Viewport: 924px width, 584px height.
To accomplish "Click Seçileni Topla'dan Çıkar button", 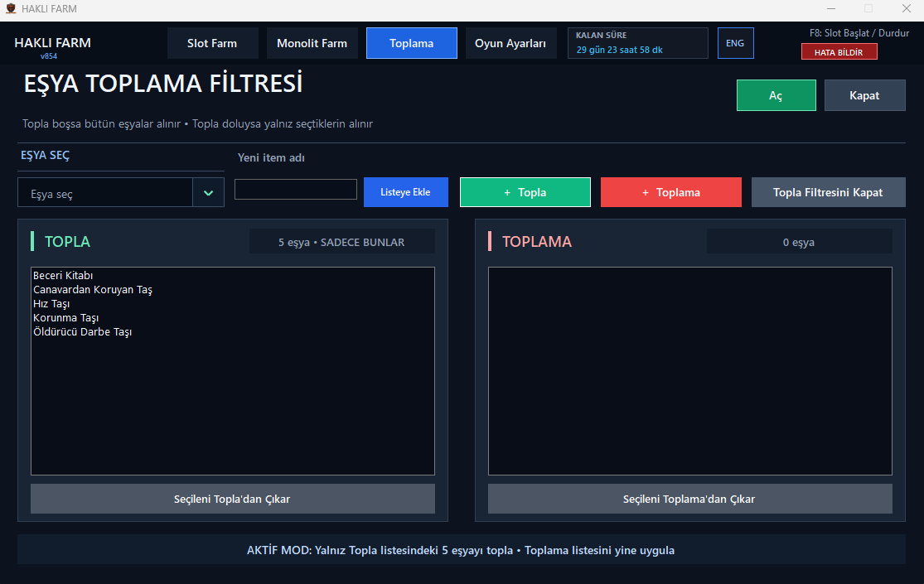I will point(233,500).
